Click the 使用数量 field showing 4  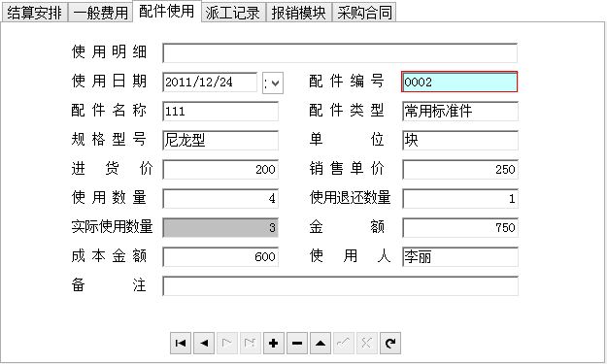pos(220,198)
